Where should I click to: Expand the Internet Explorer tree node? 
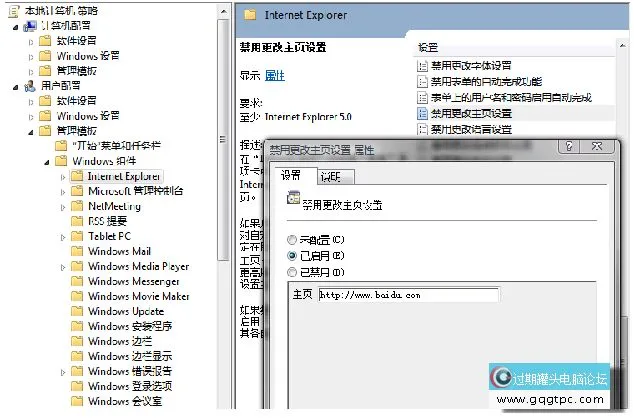pos(63,177)
